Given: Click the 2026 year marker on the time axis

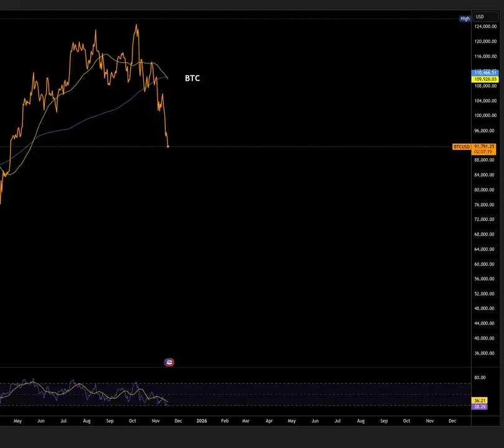Looking at the screenshot, I should pos(202,421).
